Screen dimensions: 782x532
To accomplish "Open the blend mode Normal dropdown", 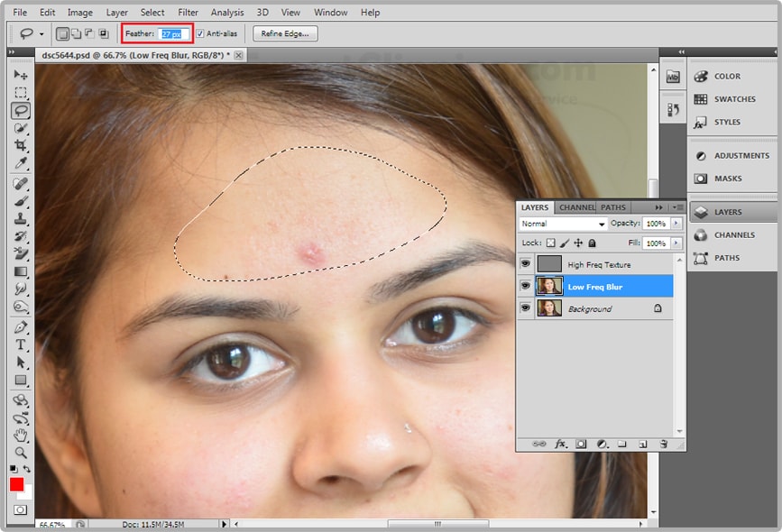I will [x=563, y=224].
